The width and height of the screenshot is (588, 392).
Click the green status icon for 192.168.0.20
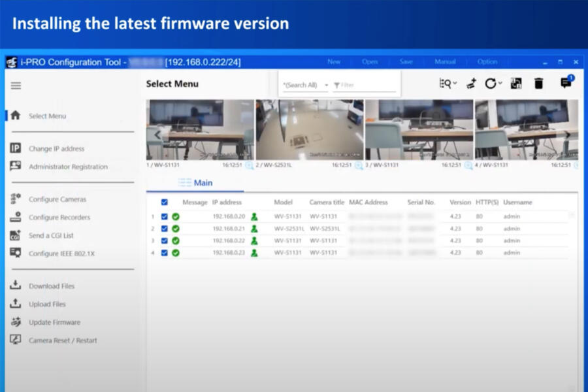tap(176, 216)
